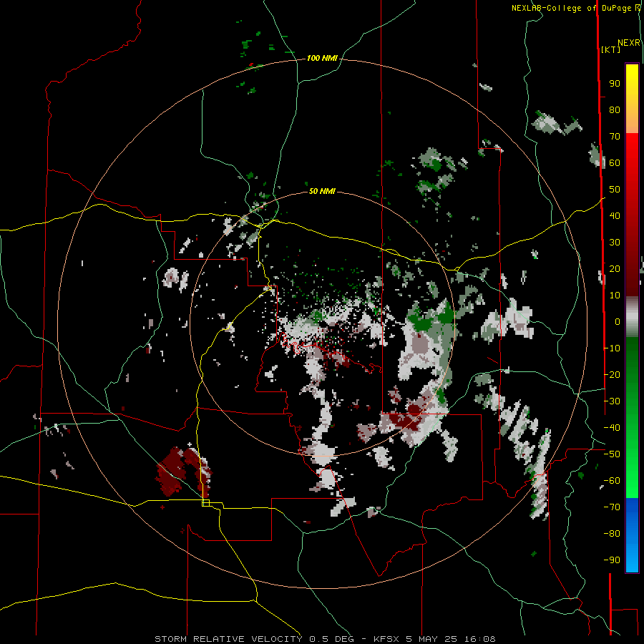
Task: Click the 30 value on the velocity scale
Action: coord(615,243)
